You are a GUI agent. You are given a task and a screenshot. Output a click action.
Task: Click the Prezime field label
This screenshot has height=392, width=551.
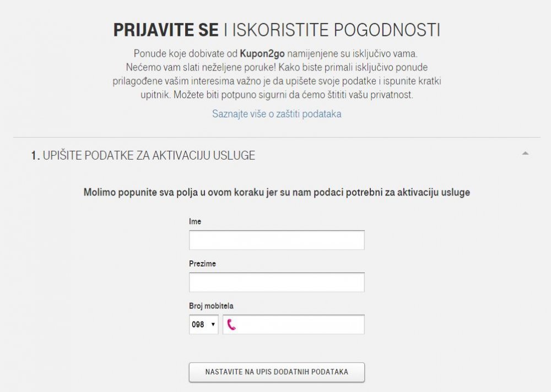[x=202, y=263]
